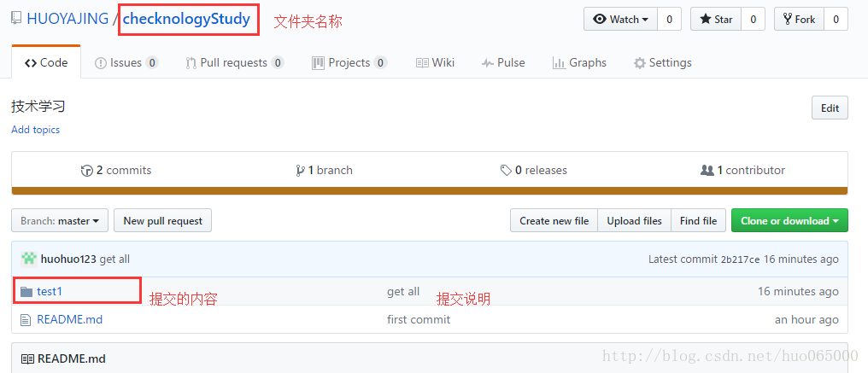Click the file icon beside README.md
The height and width of the screenshot is (373, 868).
pos(25,319)
